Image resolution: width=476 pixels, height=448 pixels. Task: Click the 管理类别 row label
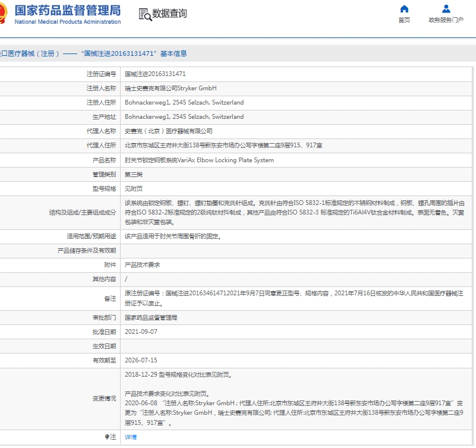click(104, 174)
